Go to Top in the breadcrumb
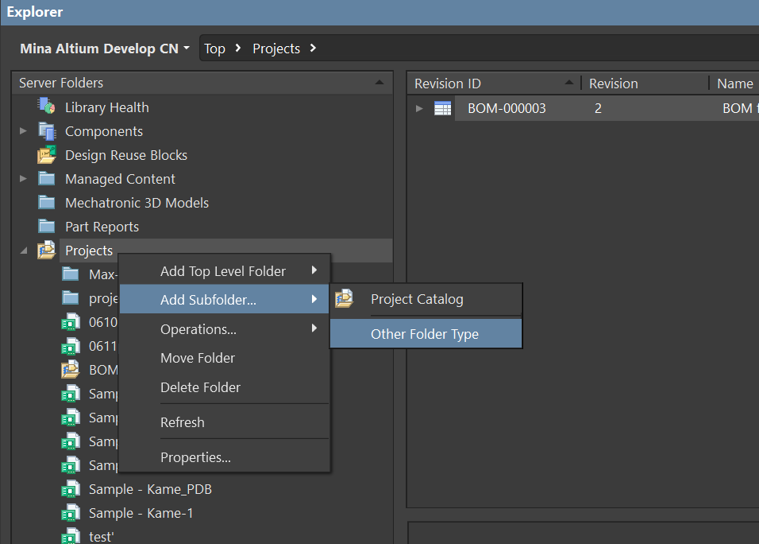 coord(214,48)
